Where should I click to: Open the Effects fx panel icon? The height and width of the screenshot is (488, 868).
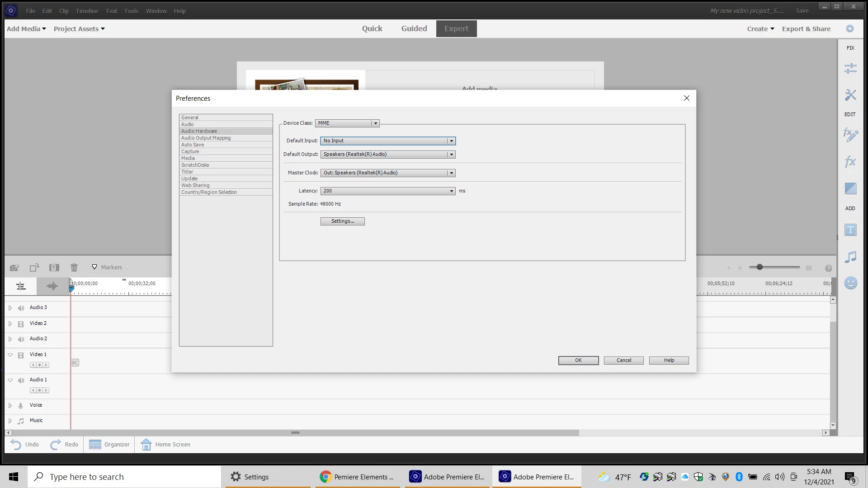tap(850, 161)
